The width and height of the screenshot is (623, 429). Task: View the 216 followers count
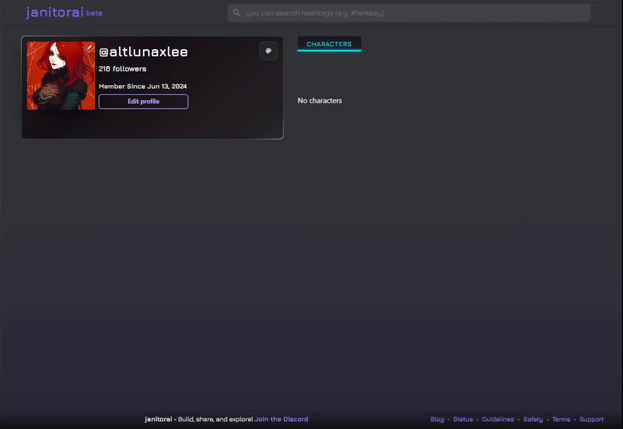click(x=122, y=69)
